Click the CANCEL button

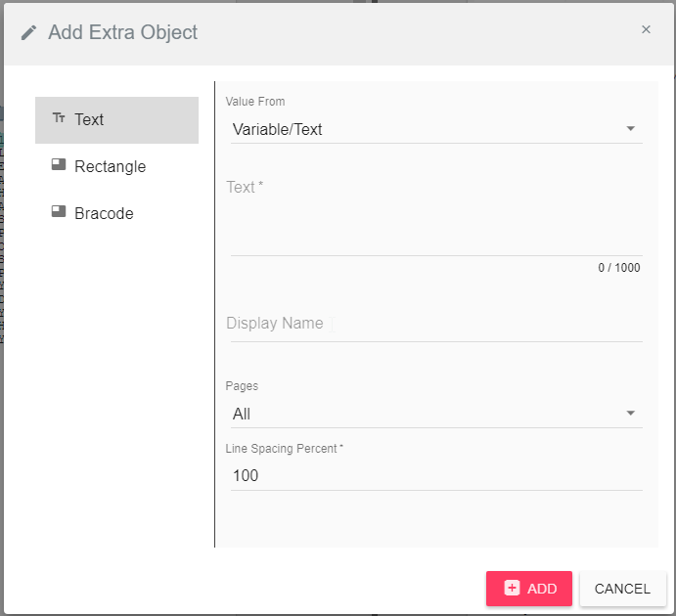pos(623,589)
